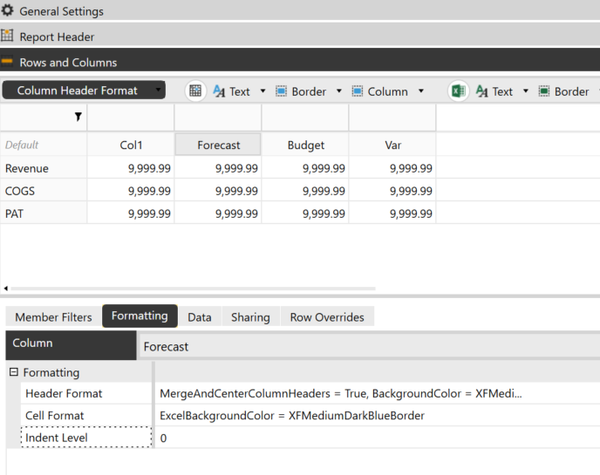The width and height of the screenshot is (600, 475).
Task: Click the Indent Level value field
Action: 375,438
